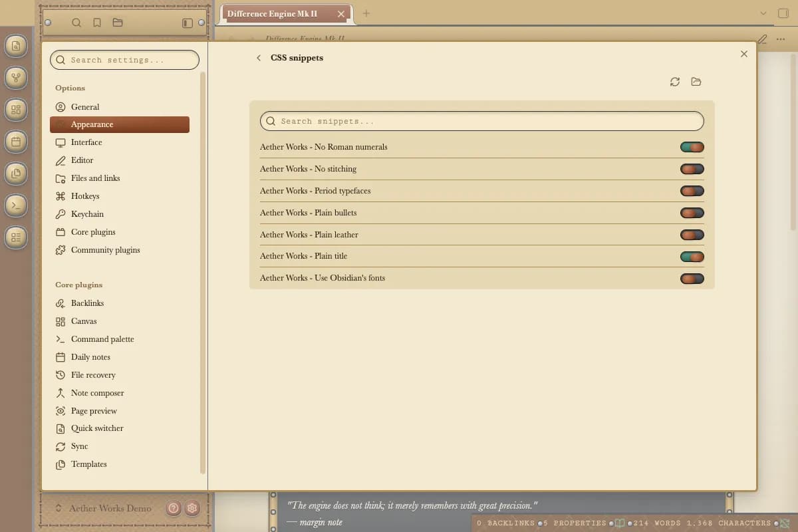Open new tab plus button
This screenshot has width=798, height=532.
(366, 13)
